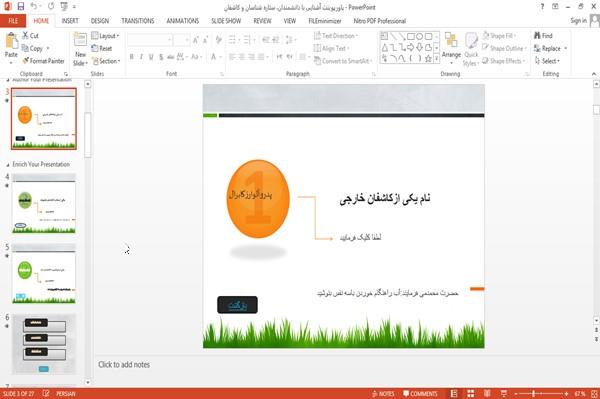Click NOTES button in status bar
Image resolution: width=600 pixels, height=399 pixels.
tap(383, 394)
